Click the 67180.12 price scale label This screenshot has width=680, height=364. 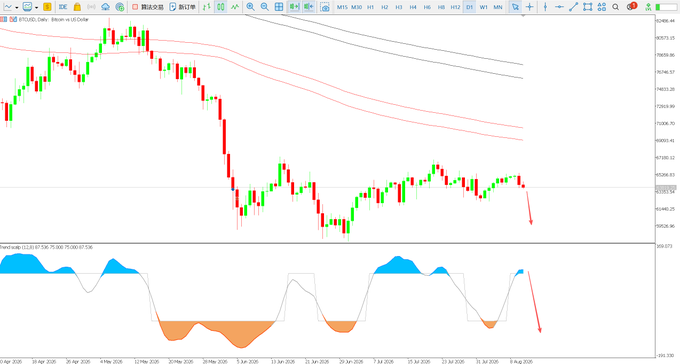click(x=666, y=157)
